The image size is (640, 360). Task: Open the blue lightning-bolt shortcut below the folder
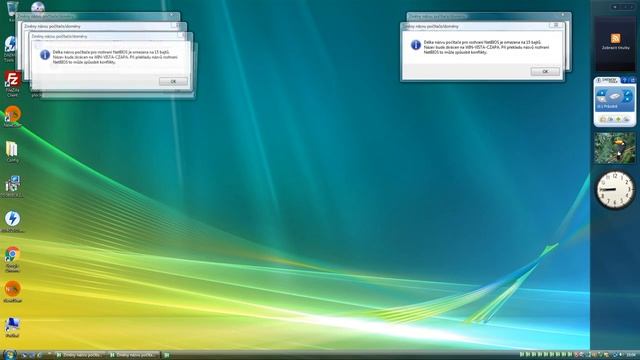coord(12,219)
